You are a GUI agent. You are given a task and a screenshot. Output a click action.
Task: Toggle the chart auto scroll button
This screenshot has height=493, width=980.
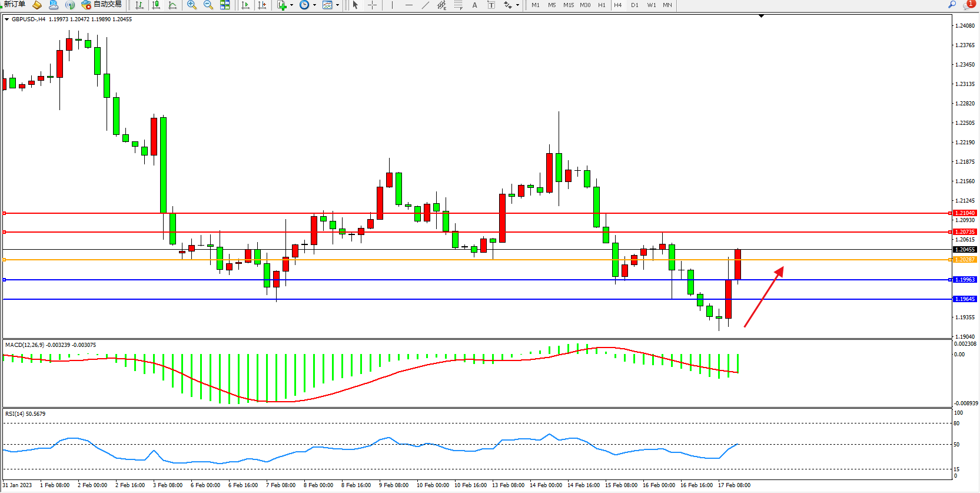[x=245, y=5]
